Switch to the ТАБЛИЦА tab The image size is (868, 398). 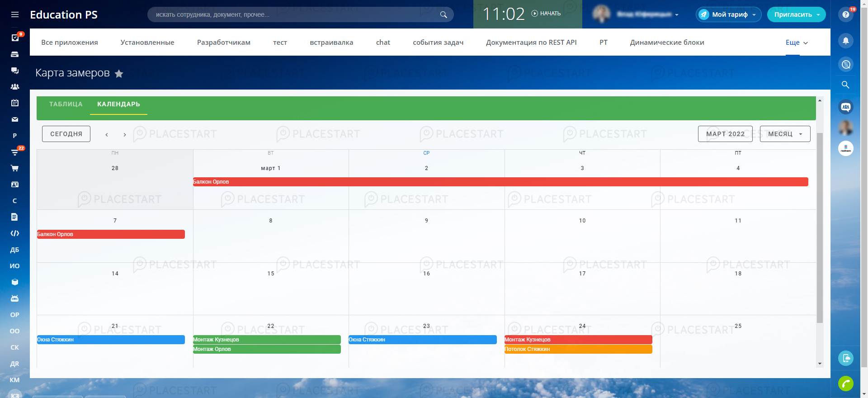point(66,104)
